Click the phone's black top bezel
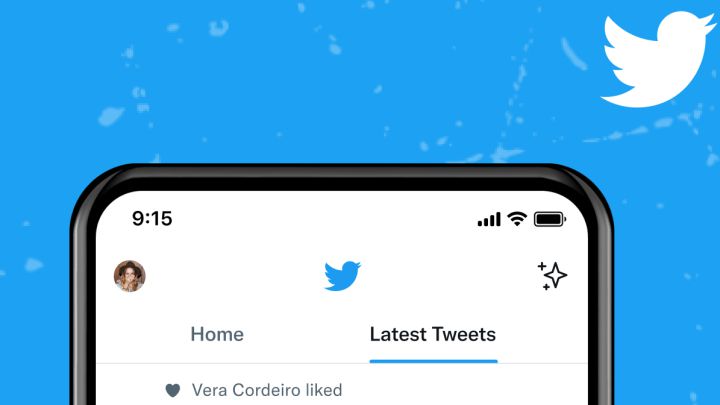The height and width of the screenshot is (405, 720). pos(342,178)
